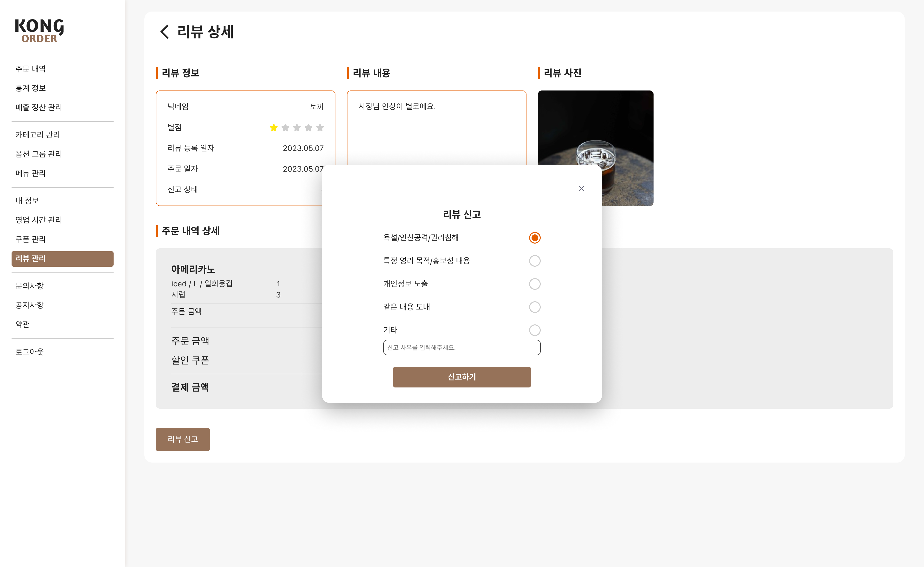
Task: Click the 리뷰 사진 section heading
Action: (x=563, y=73)
